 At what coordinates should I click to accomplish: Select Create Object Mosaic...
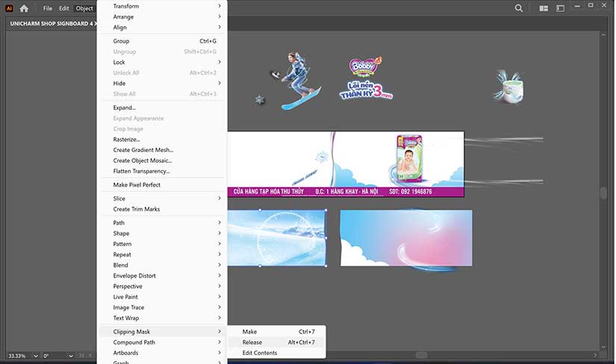tap(162, 160)
